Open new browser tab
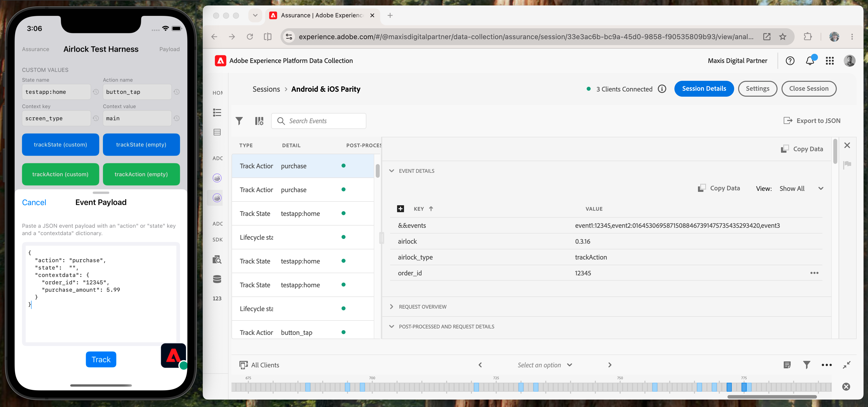 coord(390,16)
